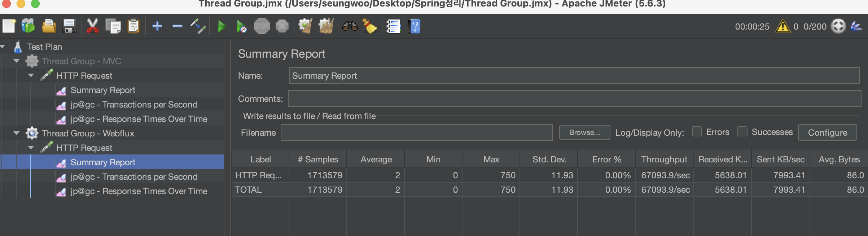Click the remote engines status icon
The width and height of the screenshot is (868, 236).
838,26
